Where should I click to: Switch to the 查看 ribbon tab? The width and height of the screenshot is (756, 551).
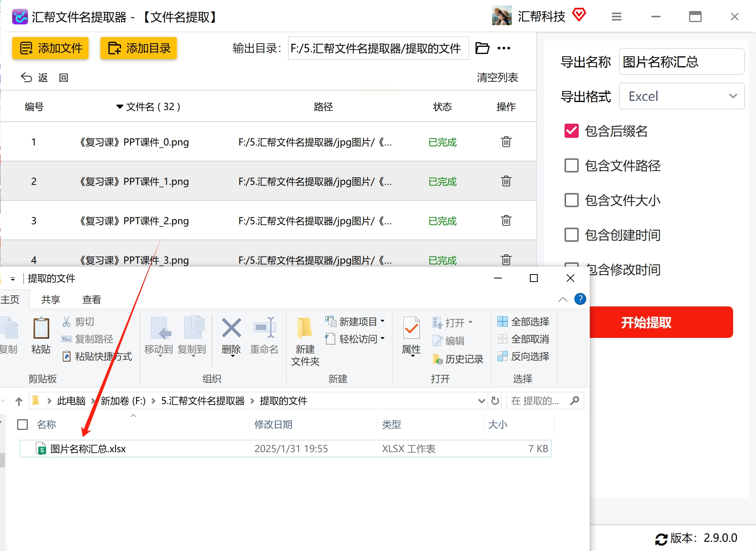click(x=91, y=299)
